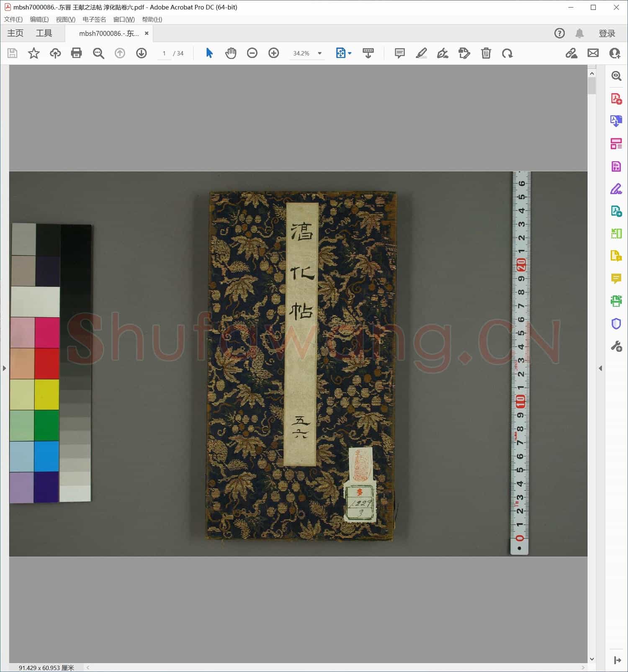This screenshot has height=672, width=628.
Task: Send file by email envelope icon
Action: pyautogui.click(x=593, y=53)
